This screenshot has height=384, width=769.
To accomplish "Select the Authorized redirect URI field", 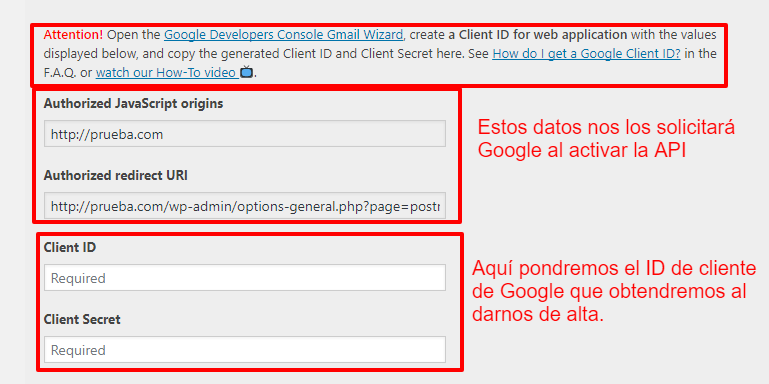I will [x=245, y=205].
